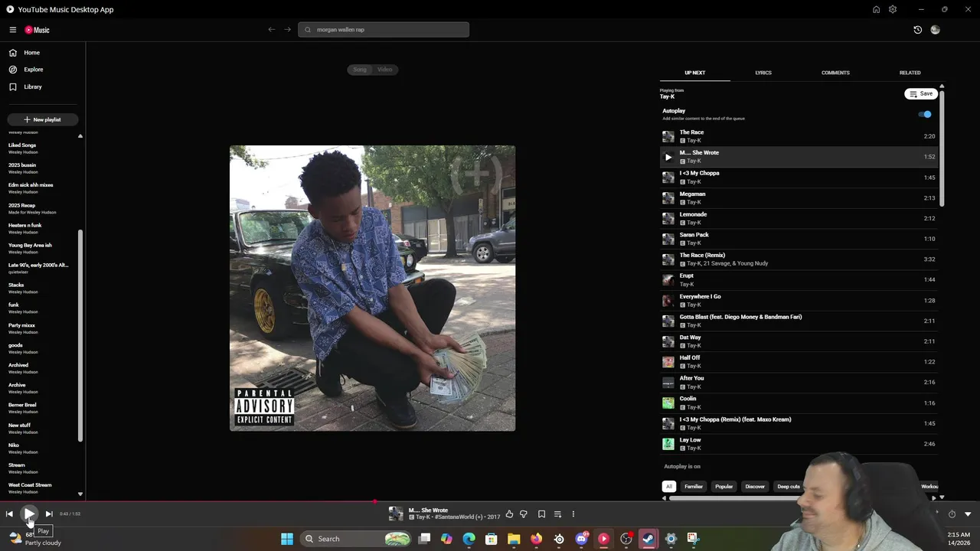Screen dimensions: 980x551
Task: Launch Firefox from the taskbar
Action: (x=536, y=539)
